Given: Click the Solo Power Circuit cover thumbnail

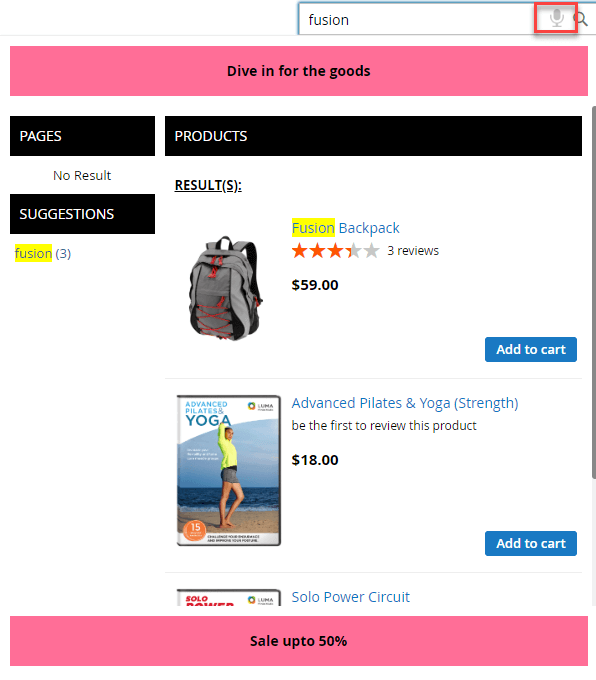Looking at the screenshot, I should click(229, 597).
